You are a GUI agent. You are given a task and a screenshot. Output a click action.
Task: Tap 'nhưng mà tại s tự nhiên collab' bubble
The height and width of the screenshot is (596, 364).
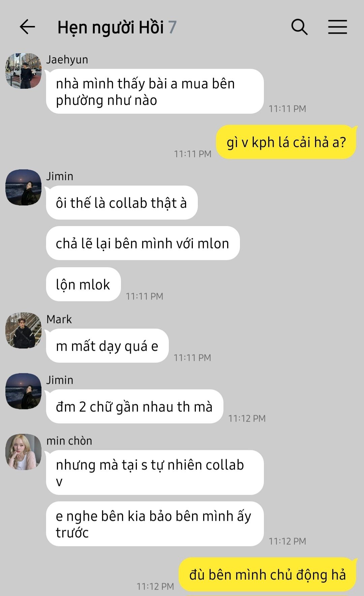(x=155, y=473)
